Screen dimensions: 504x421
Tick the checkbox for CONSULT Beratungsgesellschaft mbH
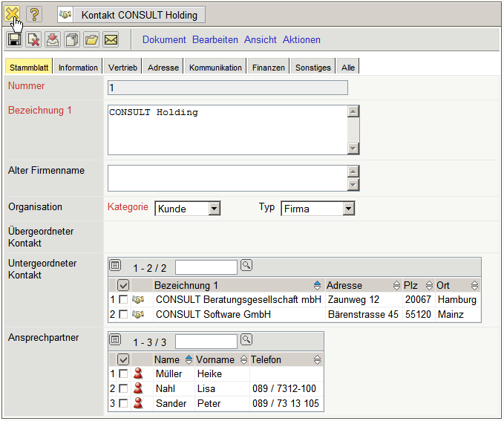tap(123, 299)
